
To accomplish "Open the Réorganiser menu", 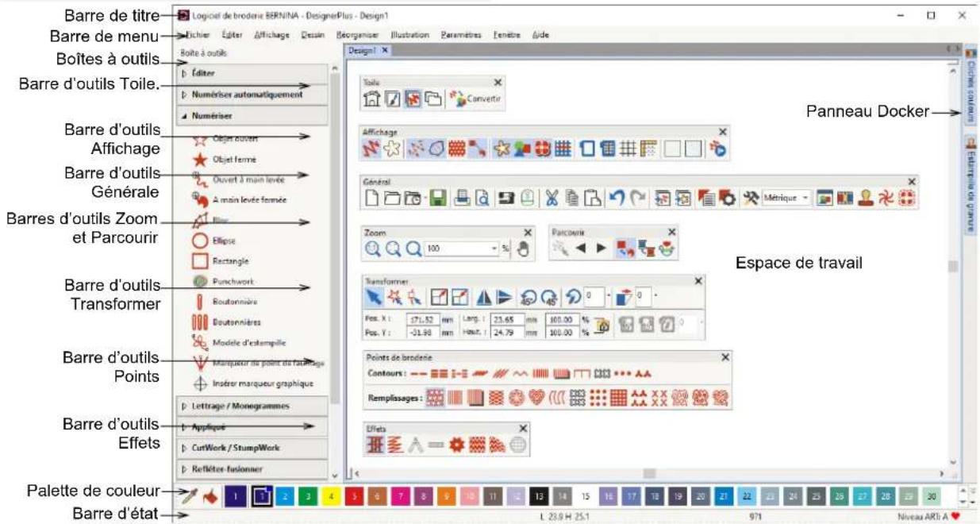I will pos(358,35).
